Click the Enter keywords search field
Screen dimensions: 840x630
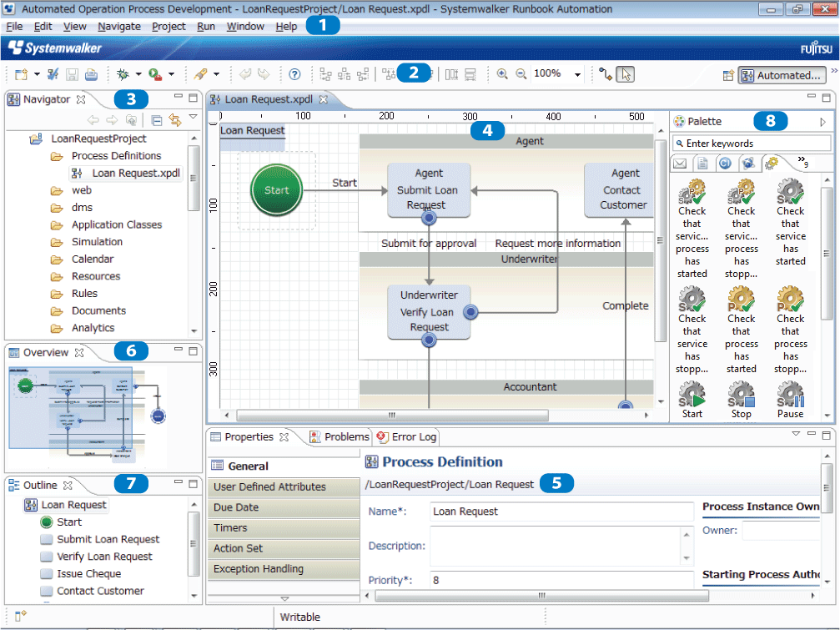(752, 144)
